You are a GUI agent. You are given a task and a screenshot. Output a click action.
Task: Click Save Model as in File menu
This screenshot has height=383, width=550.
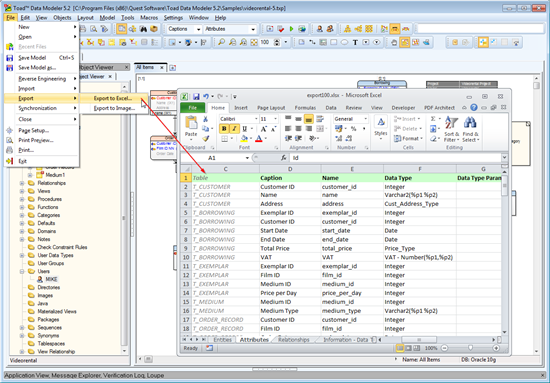click(x=42, y=68)
